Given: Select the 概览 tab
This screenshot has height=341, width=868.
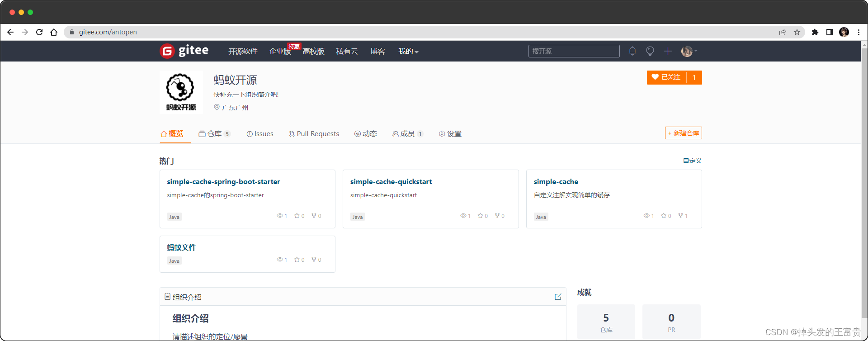Looking at the screenshot, I should point(172,134).
